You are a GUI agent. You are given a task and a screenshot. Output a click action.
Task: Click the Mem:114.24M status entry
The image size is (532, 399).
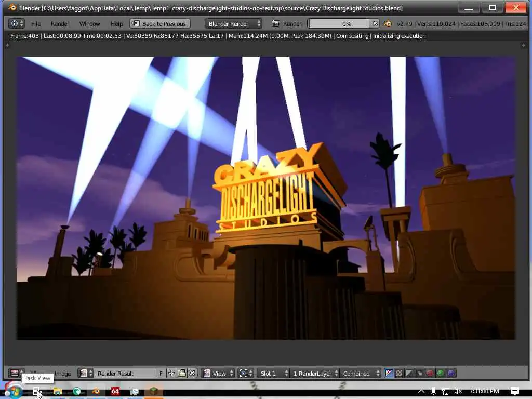280,36
